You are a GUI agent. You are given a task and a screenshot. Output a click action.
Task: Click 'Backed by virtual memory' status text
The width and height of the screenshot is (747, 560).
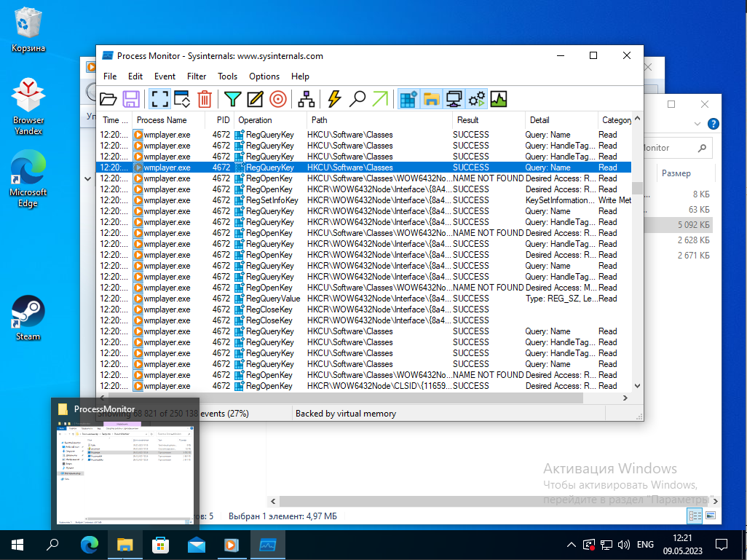(346, 414)
